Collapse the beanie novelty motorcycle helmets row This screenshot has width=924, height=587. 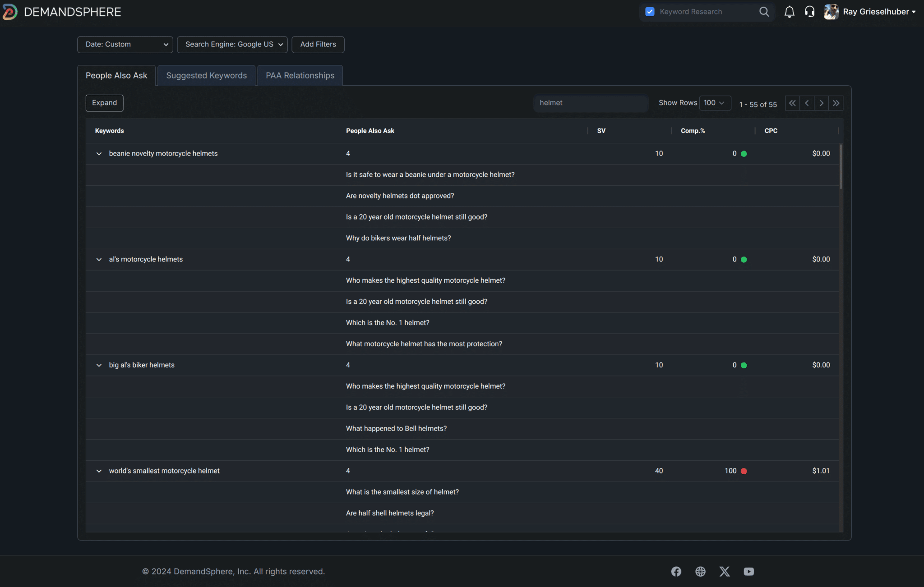click(x=99, y=154)
